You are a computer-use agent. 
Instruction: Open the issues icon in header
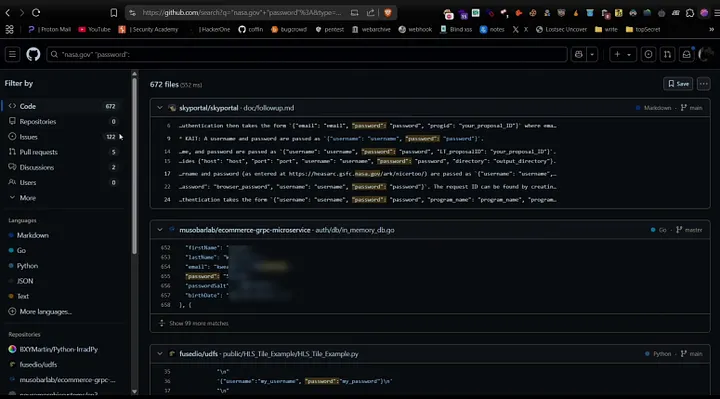coord(648,55)
